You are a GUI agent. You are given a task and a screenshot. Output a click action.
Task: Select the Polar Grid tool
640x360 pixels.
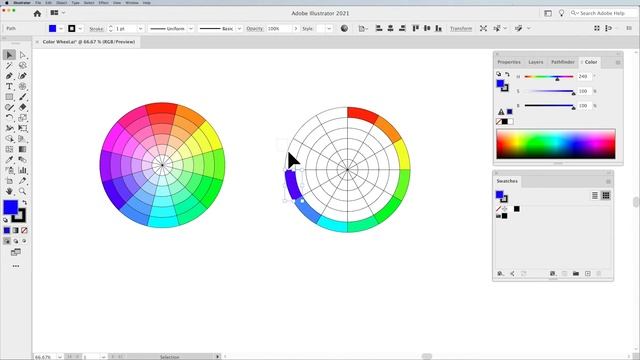coord(22,87)
